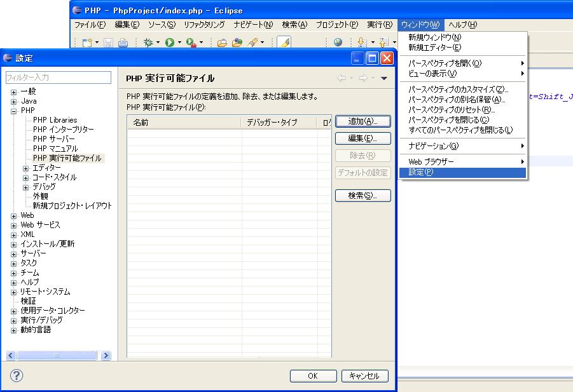The image size is (573, 392).
Task: Click the tree's horizontal scrollbar right arrow
Action: pyautogui.click(x=106, y=356)
